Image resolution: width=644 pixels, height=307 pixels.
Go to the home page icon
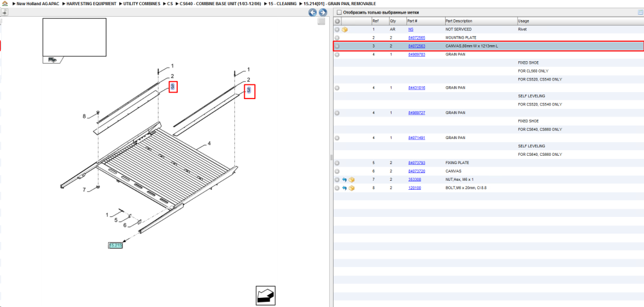pos(5,3)
